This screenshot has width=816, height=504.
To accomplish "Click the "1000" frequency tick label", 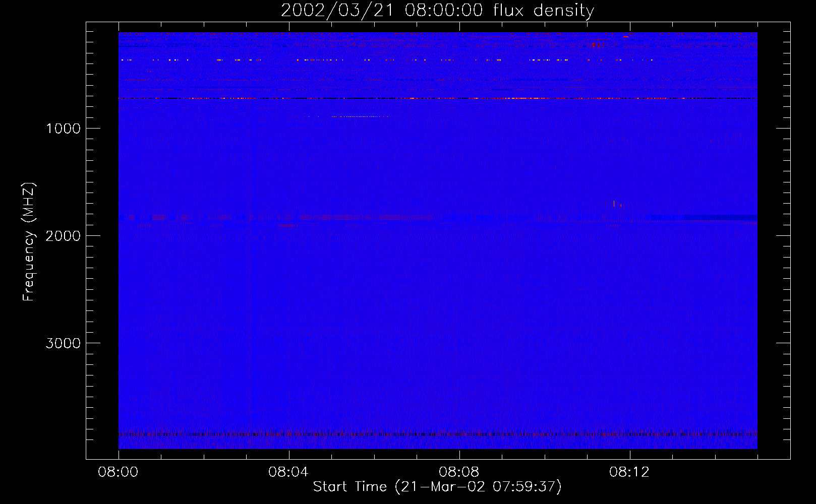I will click(63, 129).
